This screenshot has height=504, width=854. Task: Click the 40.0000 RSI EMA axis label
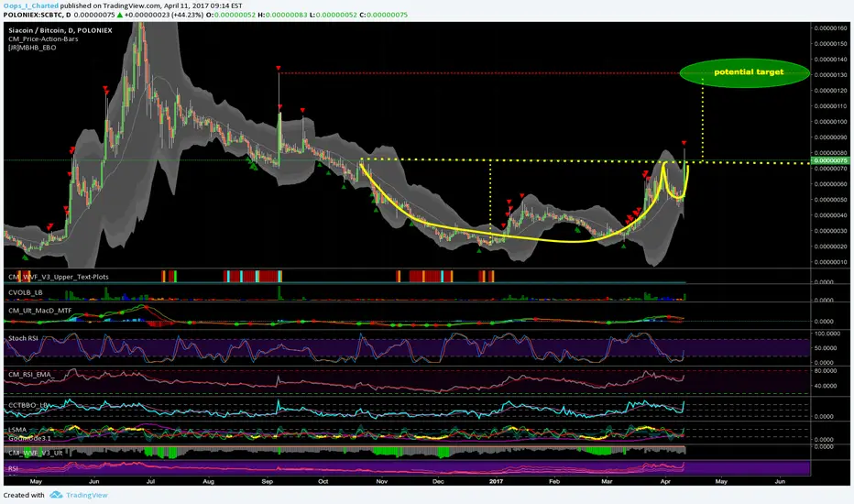[825, 387]
